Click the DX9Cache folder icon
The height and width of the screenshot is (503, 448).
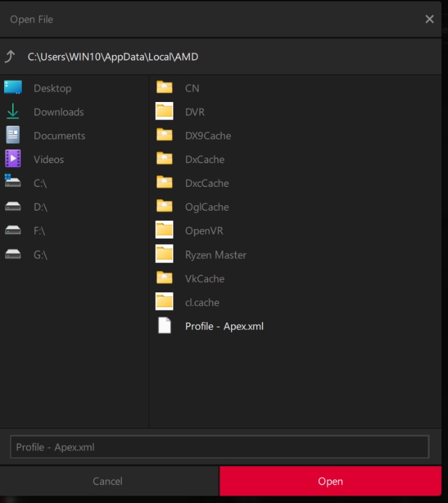click(x=165, y=135)
